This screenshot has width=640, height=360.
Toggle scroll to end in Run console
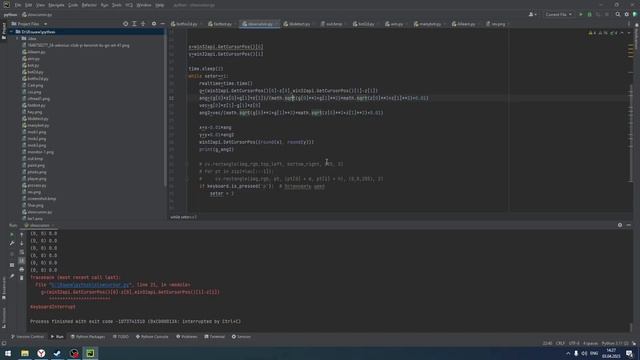(x=22, y=260)
